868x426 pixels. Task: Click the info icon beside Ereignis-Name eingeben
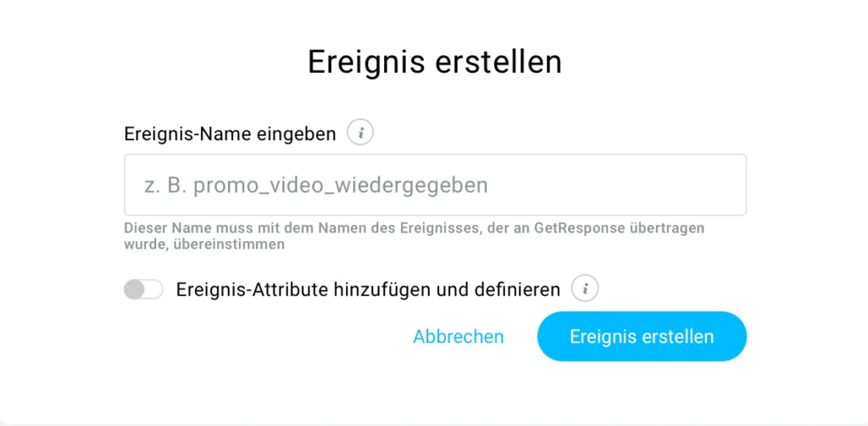[360, 133]
